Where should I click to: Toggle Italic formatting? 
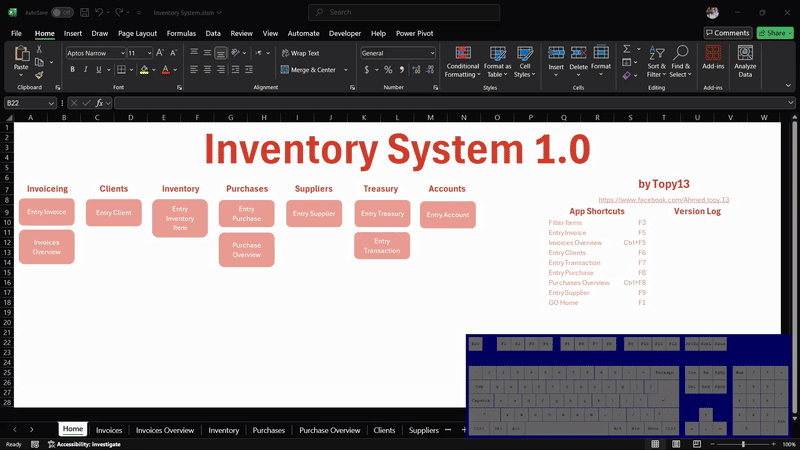pos(86,69)
